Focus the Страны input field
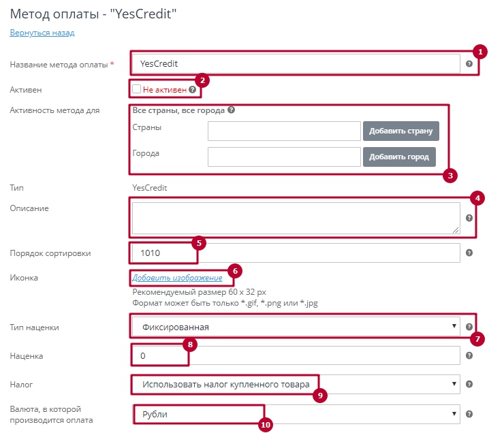This screenshot has width=504, height=433. 283,131
